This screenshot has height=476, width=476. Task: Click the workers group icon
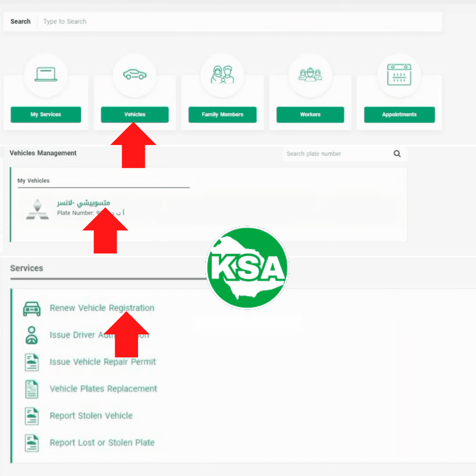click(310, 75)
